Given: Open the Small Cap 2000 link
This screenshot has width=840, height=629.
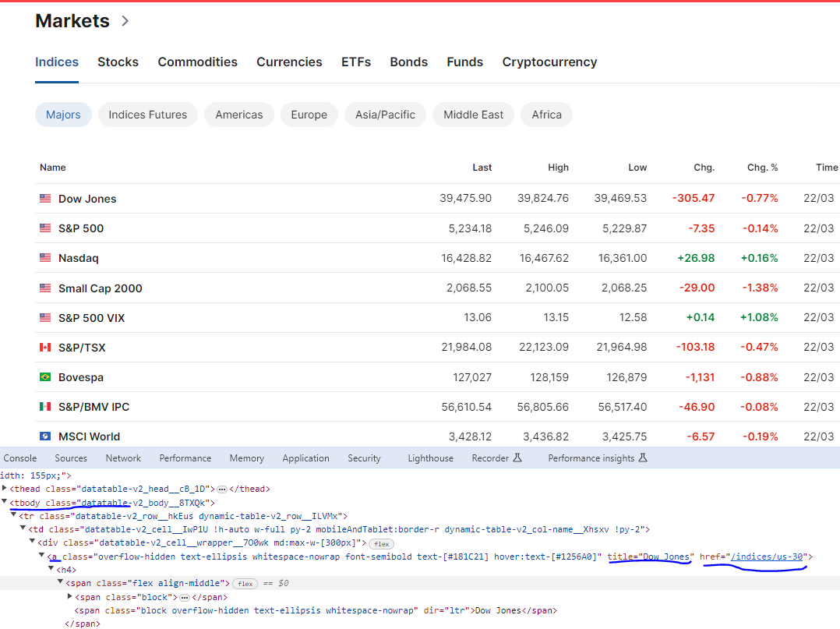Looking at the screenshot, I should click(101, 288).
